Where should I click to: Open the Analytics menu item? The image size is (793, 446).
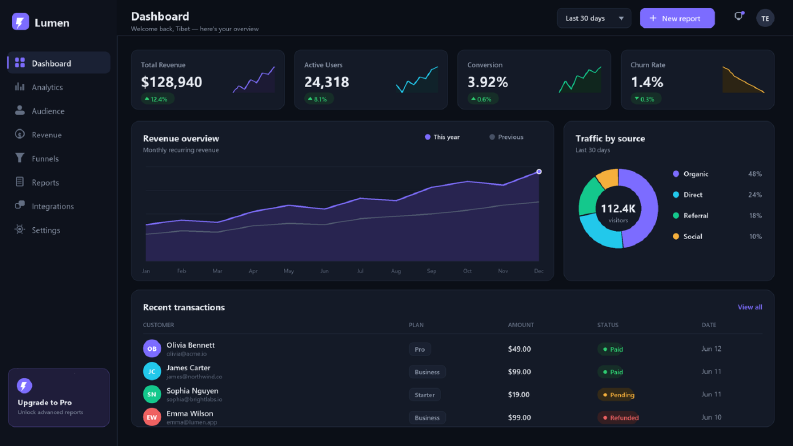tap(59, 86)
